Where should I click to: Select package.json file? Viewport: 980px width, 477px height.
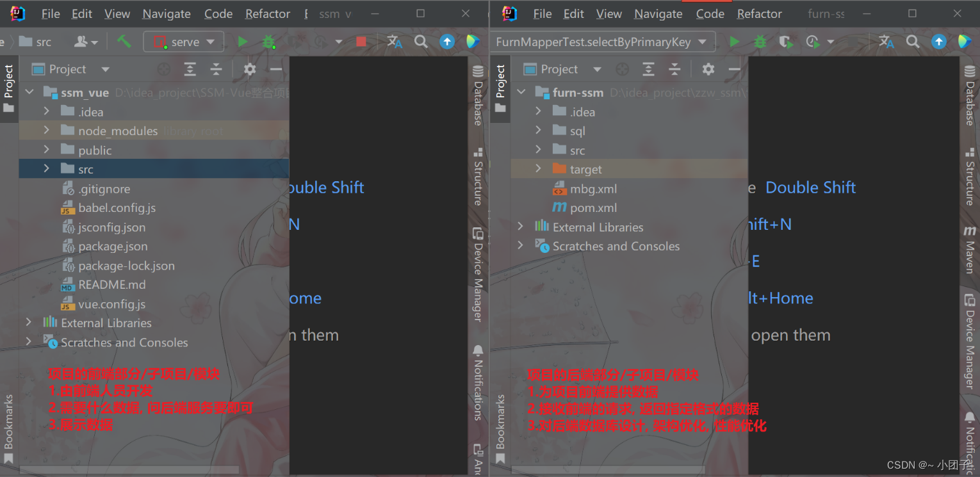pos(113,246)
